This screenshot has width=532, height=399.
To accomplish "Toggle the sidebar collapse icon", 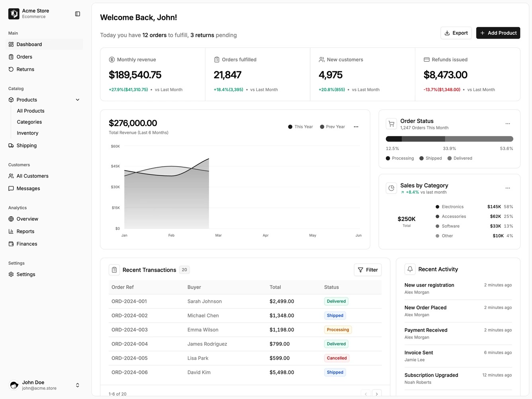I will point(78,14).
